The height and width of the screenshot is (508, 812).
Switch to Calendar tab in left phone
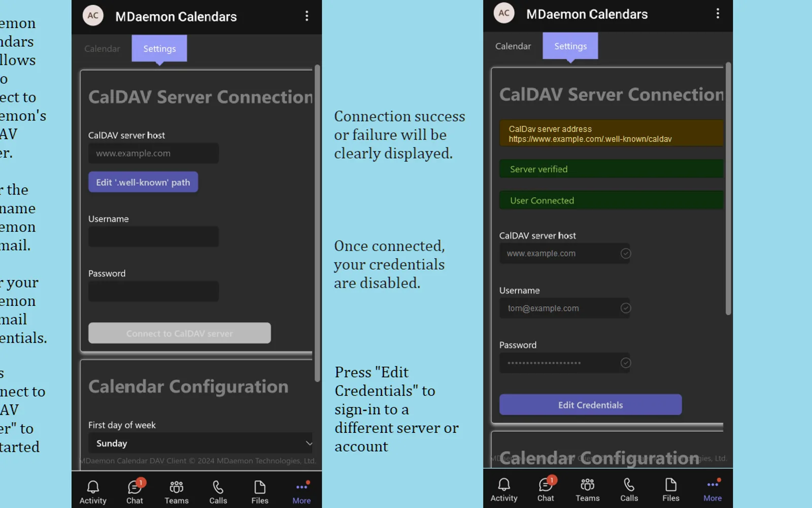pos(102,49)
